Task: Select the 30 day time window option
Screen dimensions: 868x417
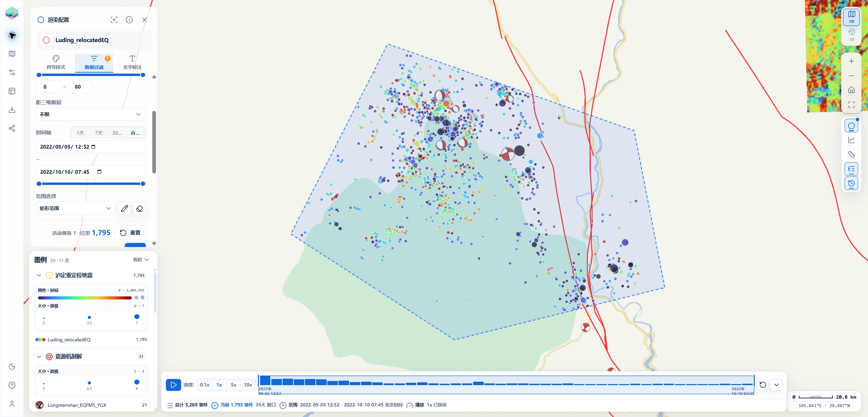Action: point(117,133)
